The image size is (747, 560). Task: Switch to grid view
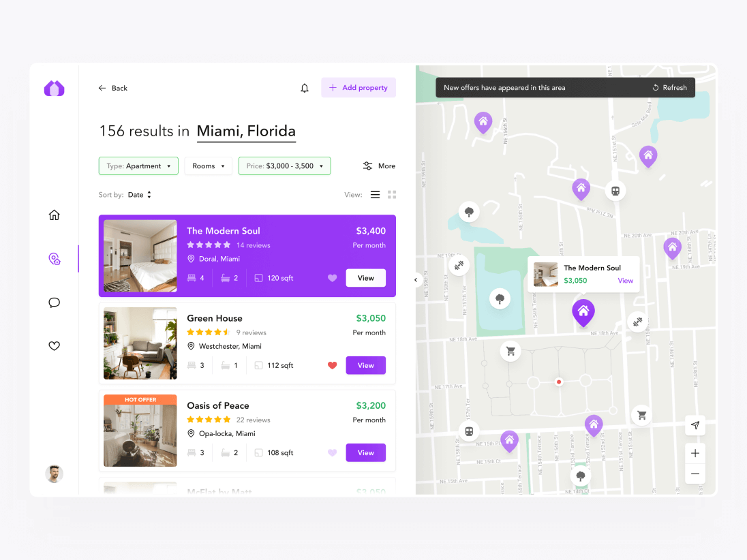pyautogui.click(x=392, y=195)
